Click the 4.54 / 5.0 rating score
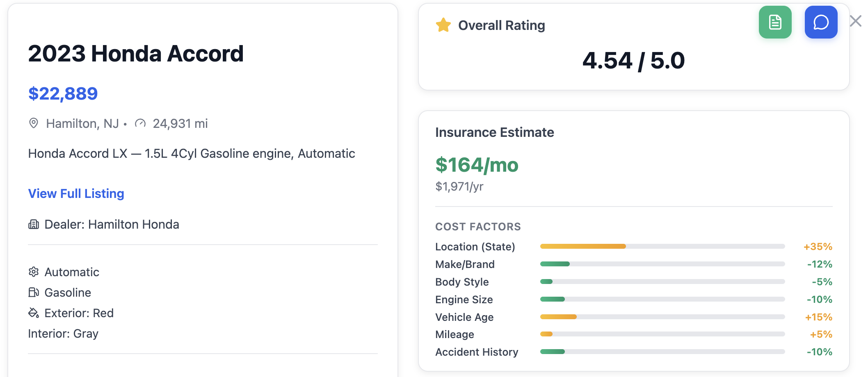This screenshot has width=868, height=377. pos(633,61)
